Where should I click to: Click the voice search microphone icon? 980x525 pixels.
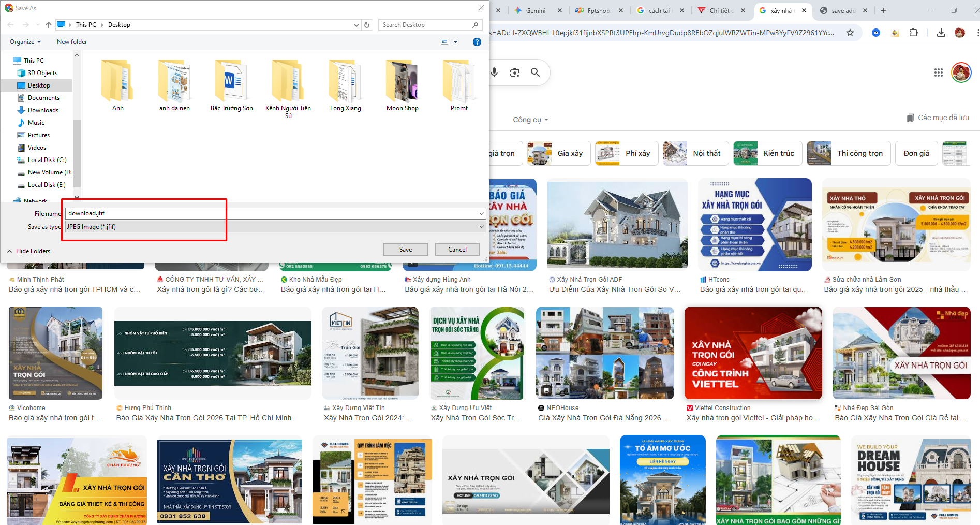click(494, 72)
